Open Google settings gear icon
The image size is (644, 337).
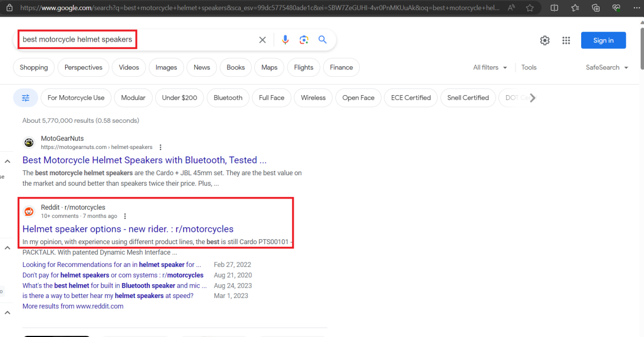pos(544,40)
